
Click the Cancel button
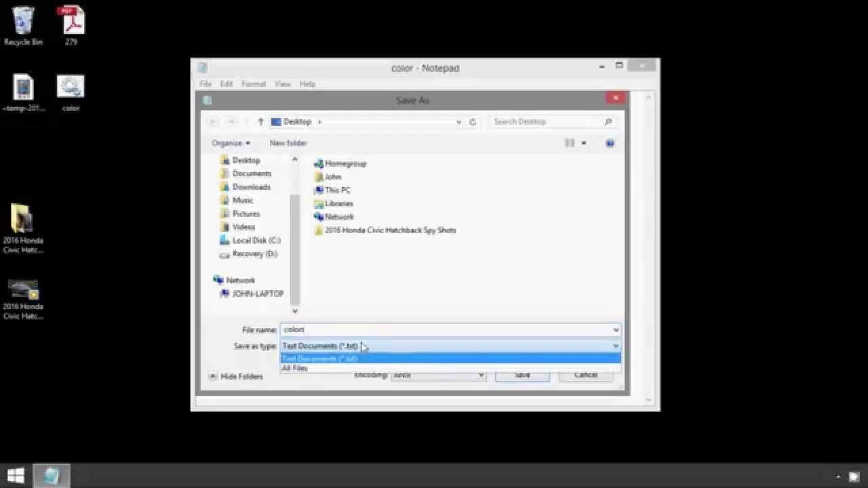[x=586, y=374]
